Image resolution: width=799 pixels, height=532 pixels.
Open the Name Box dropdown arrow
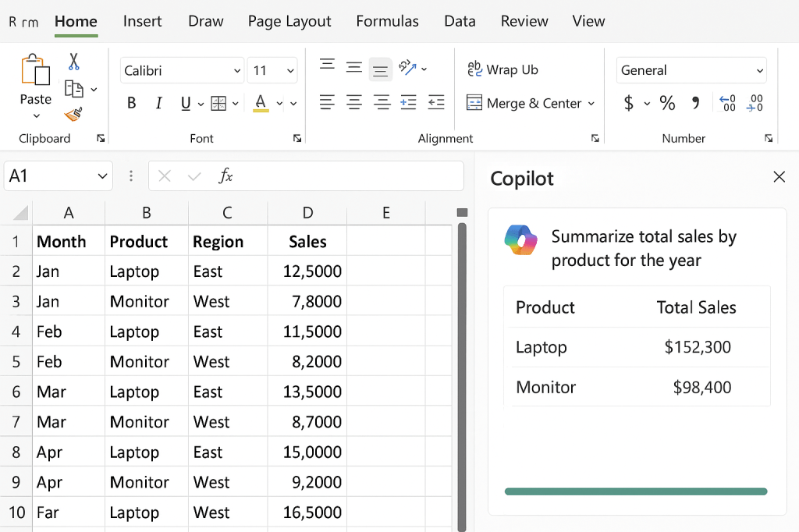102,176
